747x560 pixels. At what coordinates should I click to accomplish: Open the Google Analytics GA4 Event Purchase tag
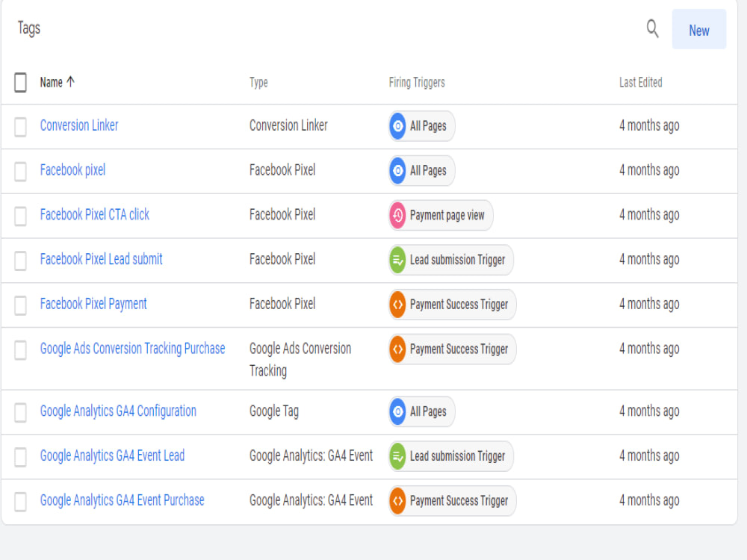(122, 500)
